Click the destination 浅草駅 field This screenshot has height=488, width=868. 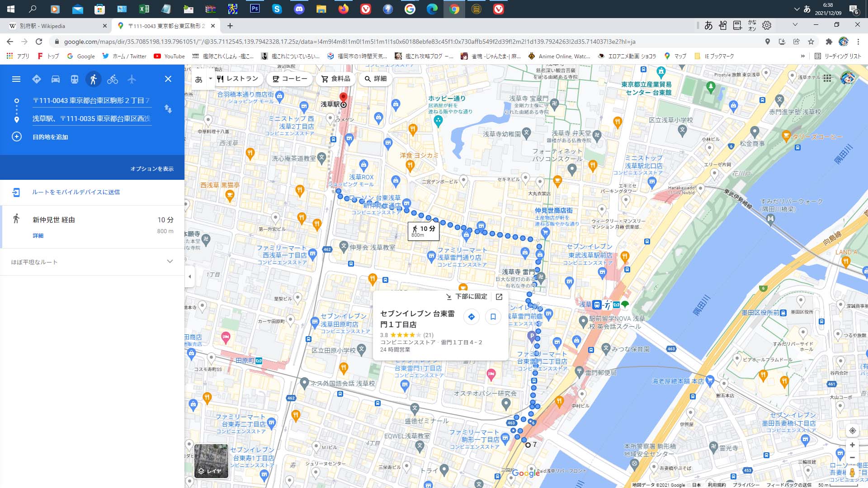[x=91, y=119]
